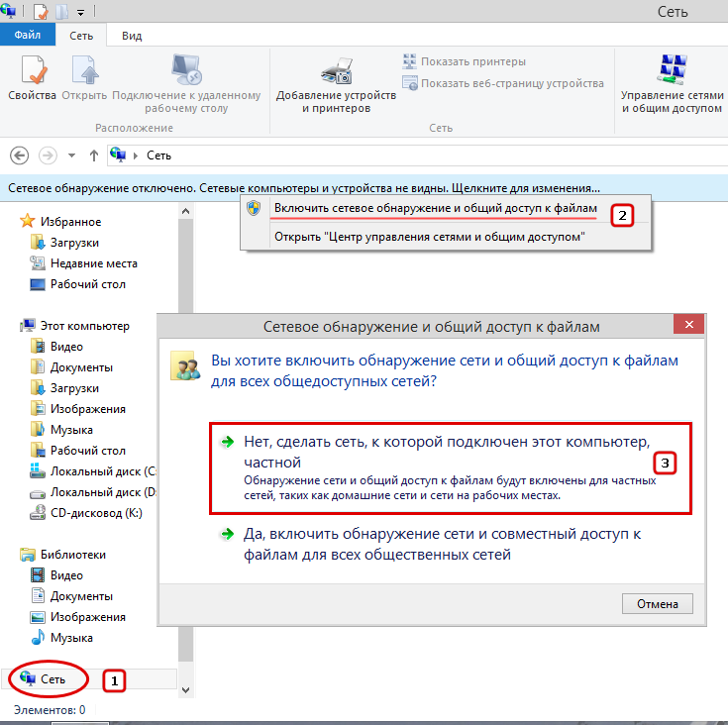Viewport: 728px width, 725px height.
Task: Open the Файл tab
Action: point(28,35)
